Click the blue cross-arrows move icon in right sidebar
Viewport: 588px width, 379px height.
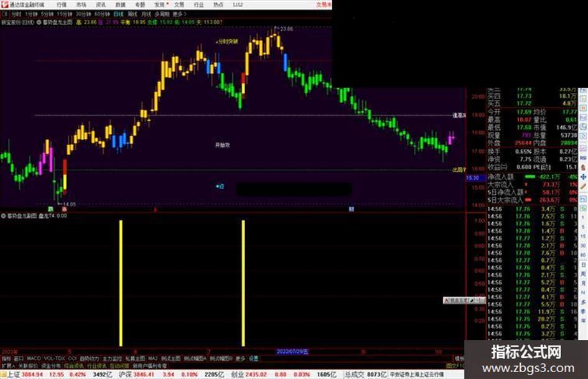pos(583,177)
